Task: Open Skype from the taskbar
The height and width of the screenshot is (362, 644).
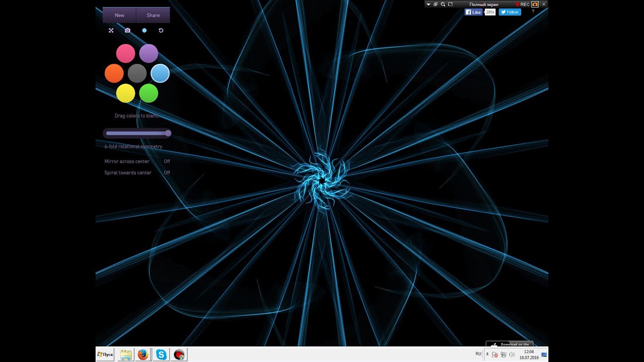Action: 161,355
